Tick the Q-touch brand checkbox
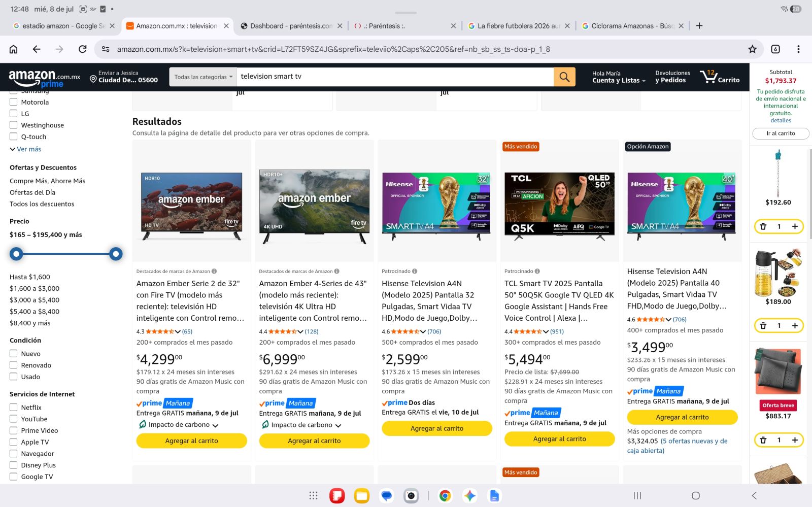 14,137
